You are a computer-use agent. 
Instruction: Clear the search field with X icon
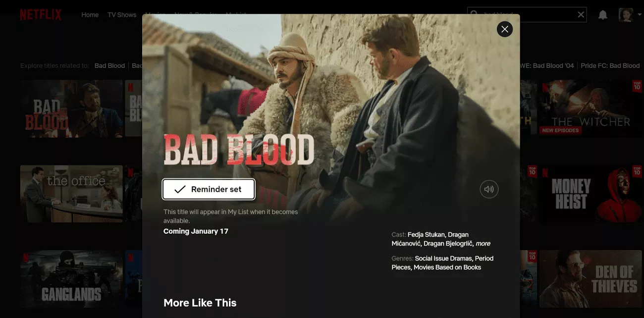tap(581, 15)
